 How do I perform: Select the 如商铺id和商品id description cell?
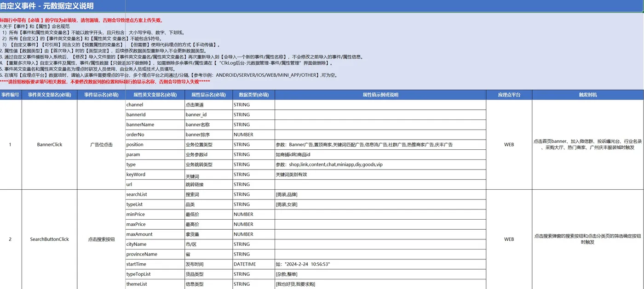(380, 154)
